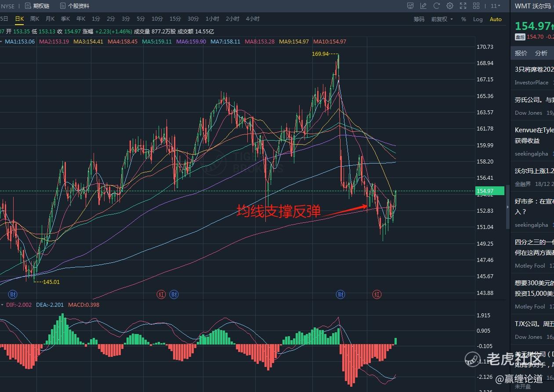Open the TJX公司 Dow Jones news item

tap(534, 324)
